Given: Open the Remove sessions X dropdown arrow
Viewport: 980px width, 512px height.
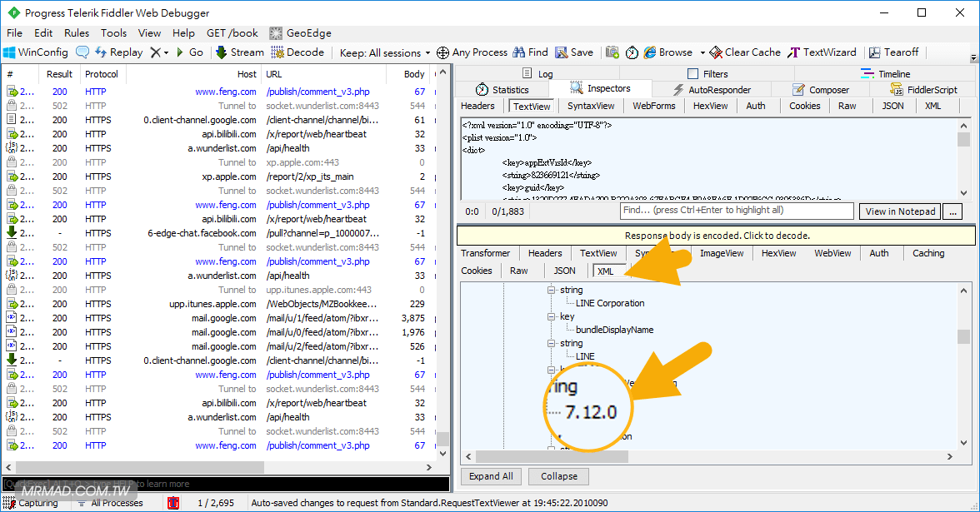Looking at the screenshot, I should point(166,52).
